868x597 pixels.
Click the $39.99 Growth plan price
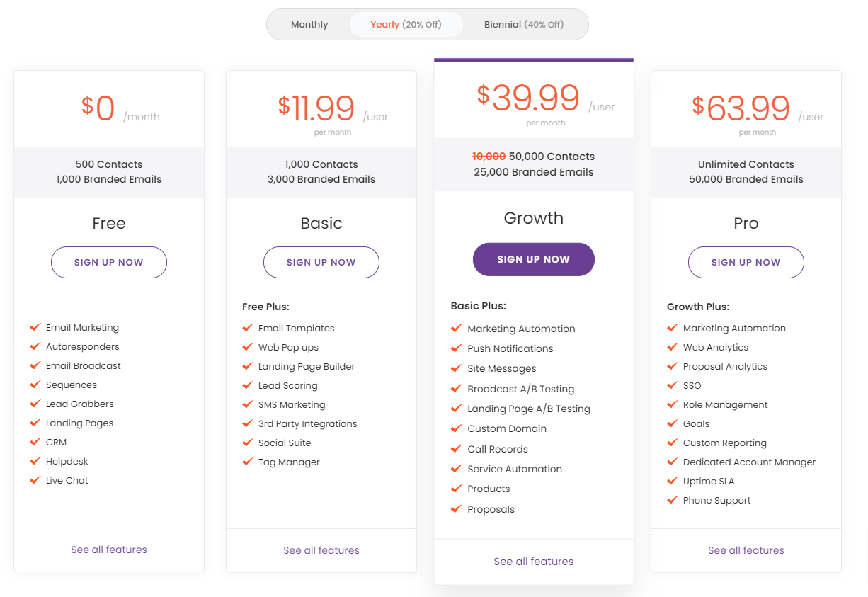(528, 98)
